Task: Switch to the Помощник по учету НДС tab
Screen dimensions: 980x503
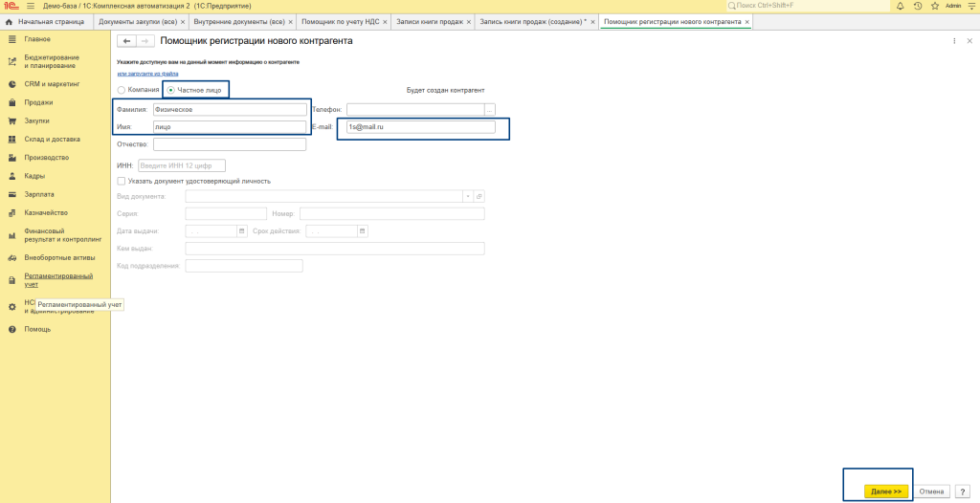Action: (339, 21)
